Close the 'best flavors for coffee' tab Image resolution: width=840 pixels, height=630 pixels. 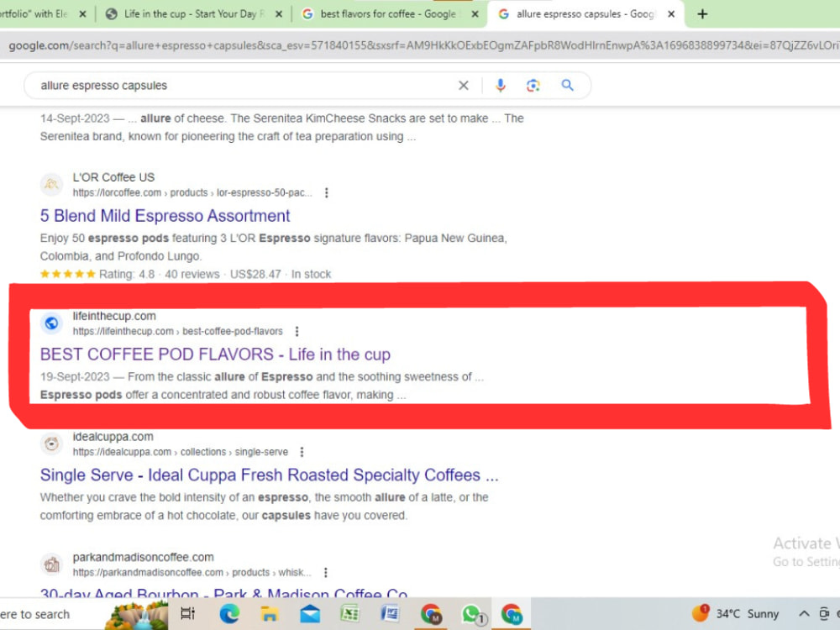(x=475, y=14)
